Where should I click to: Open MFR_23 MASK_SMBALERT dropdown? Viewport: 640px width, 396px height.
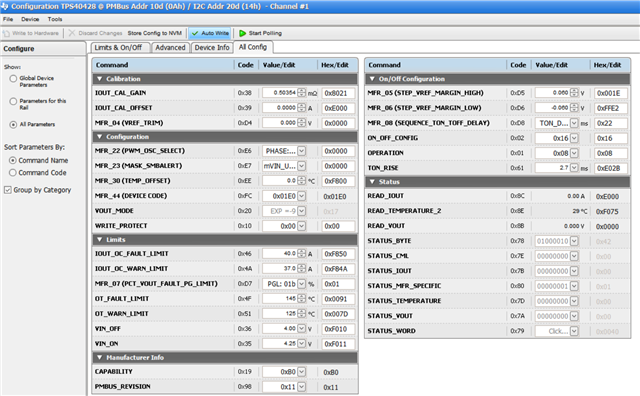click(x=301, y=166)
